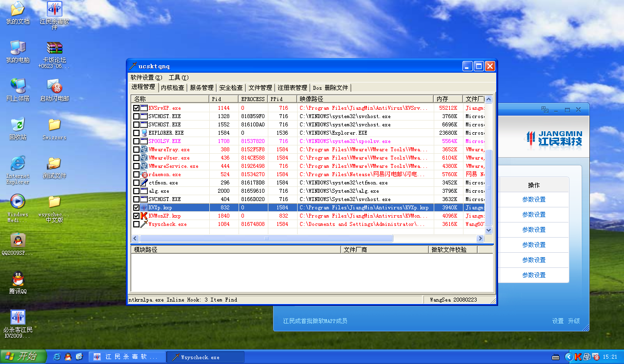Open the 工具(Y) menu

click(178, 78)
